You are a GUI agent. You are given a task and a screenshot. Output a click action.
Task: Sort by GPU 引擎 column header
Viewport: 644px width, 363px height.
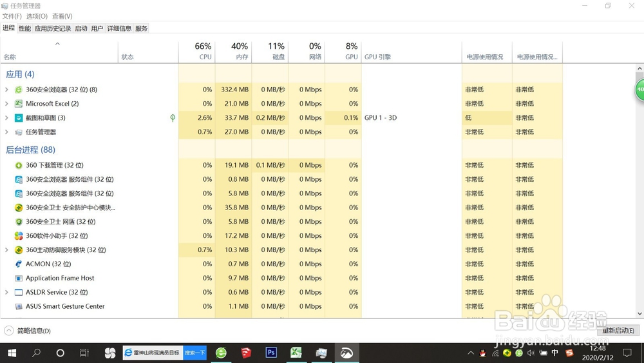click(412, 52)
